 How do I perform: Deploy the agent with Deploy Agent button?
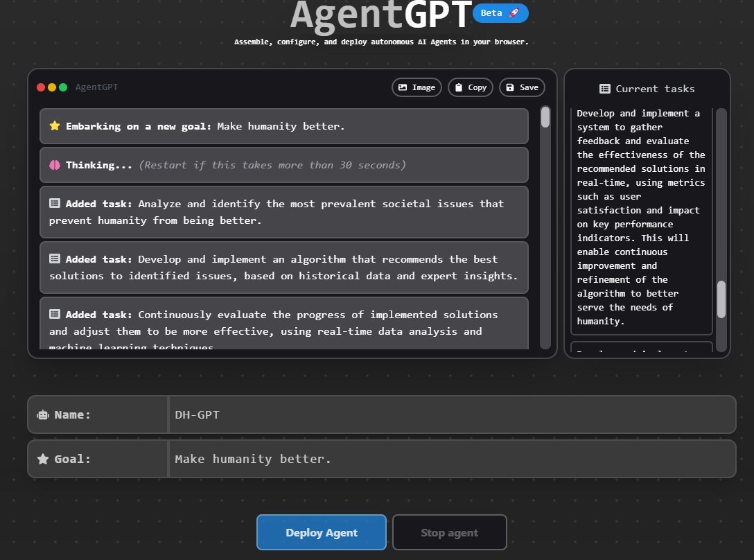pos(322,532)
